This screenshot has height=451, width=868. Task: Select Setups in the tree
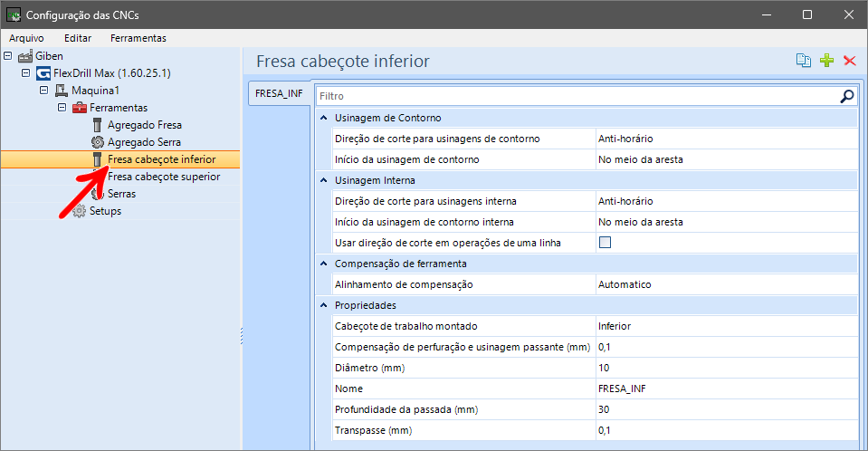point(105,210)
